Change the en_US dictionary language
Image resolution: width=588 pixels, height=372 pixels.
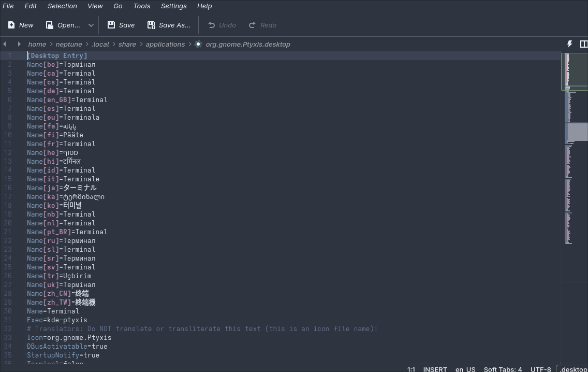point(465,369)
